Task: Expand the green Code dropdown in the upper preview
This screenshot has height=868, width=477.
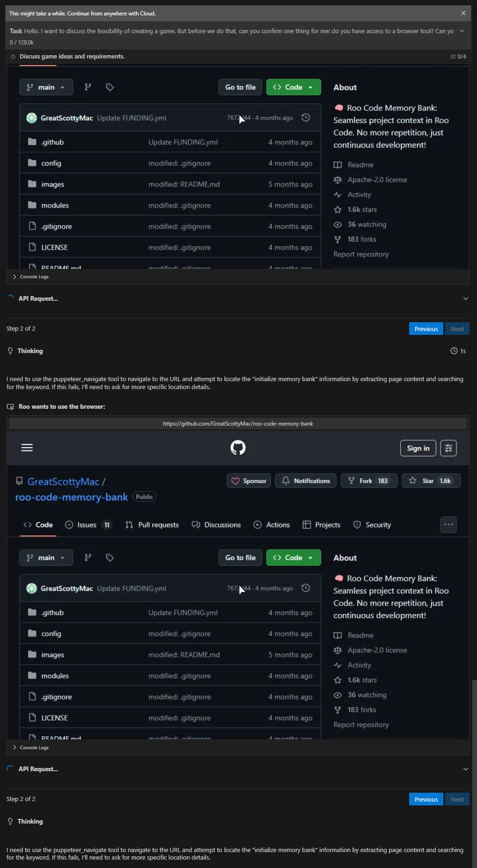Action: tap(293, 87)
